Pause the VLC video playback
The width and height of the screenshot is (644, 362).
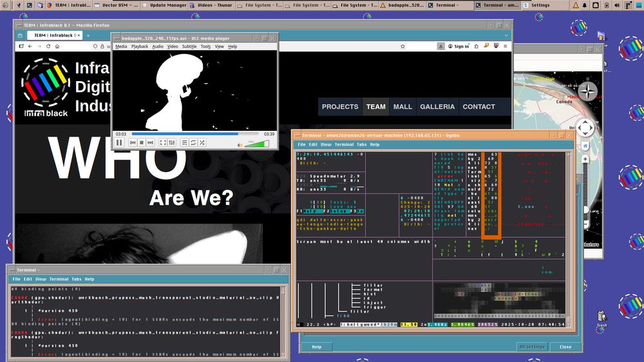119,142
